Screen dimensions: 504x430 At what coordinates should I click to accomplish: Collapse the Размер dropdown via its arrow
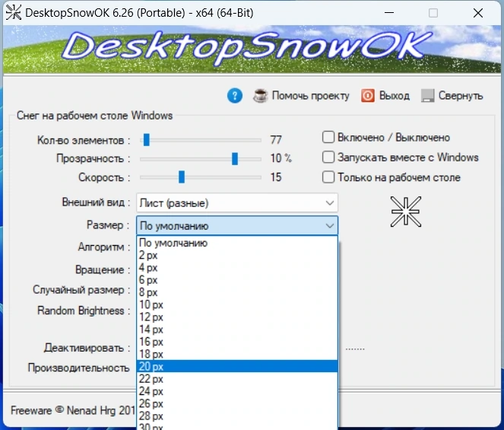coord(330,225)
